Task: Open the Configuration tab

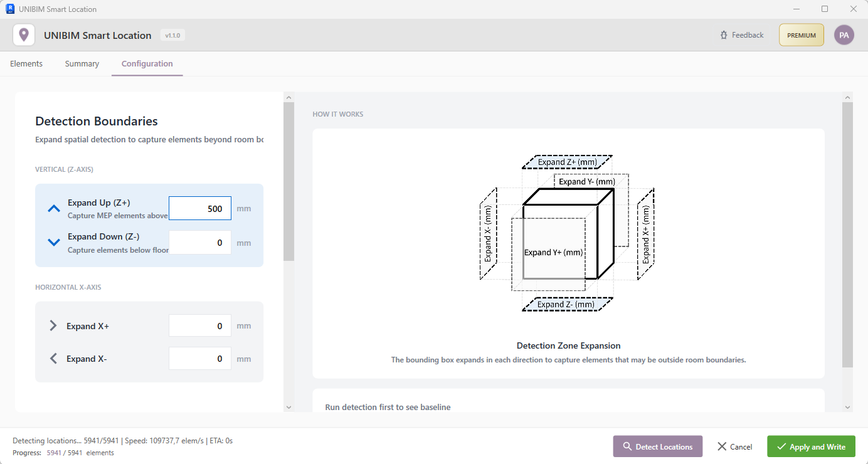Action: click(x=147, y=63)
